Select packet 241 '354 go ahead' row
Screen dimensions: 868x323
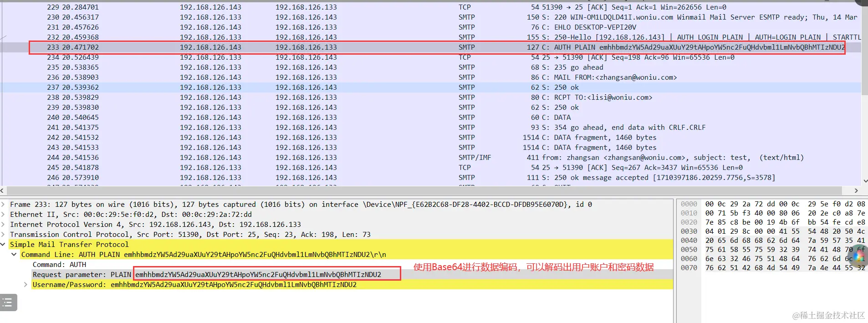pyautogui.click(x=431, y=128)
